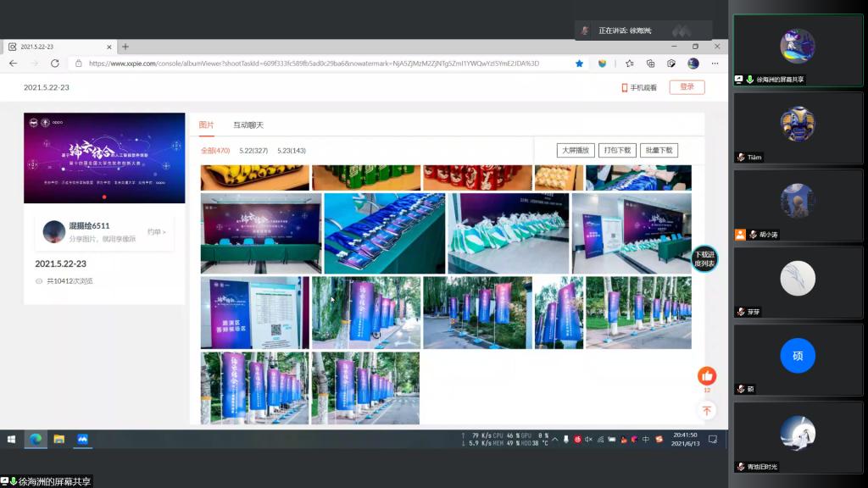This screenshot has width=868, height=488.
Task: Open a new browser tab
Action: [x=125, y=47]
